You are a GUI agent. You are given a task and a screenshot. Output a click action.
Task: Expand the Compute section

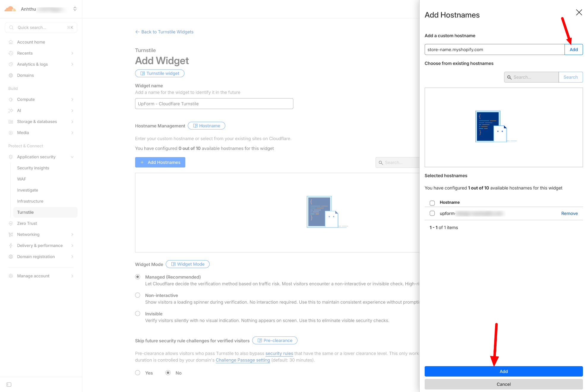[x=72, y=99]
